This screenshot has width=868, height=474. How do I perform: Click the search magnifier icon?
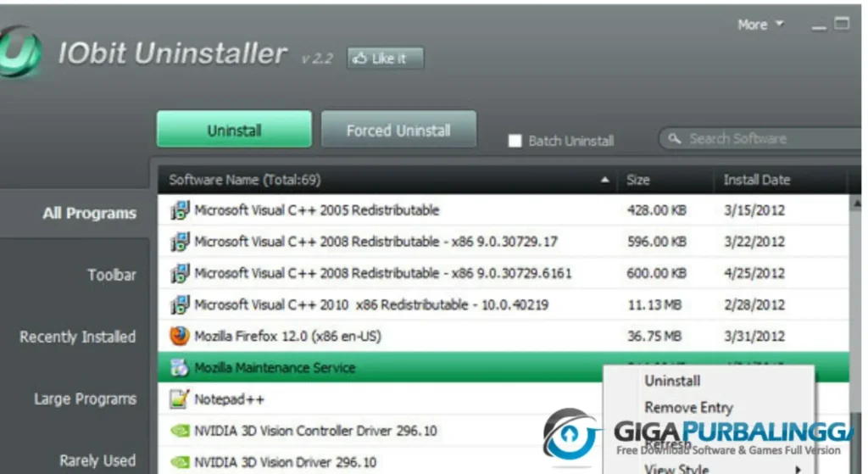674,138
